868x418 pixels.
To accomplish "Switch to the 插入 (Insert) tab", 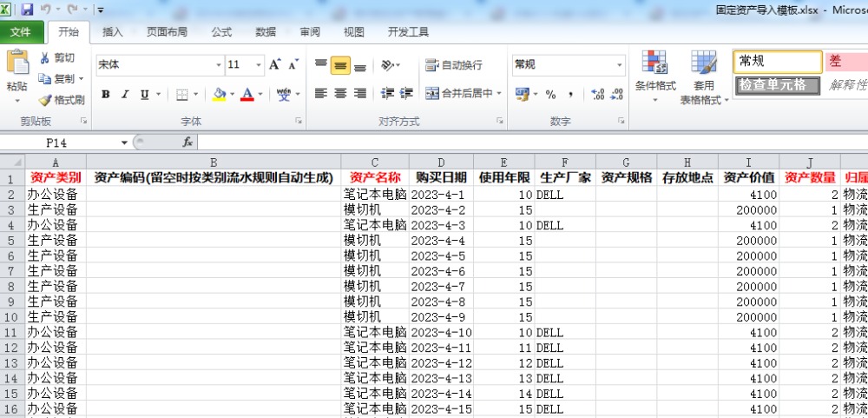I will (x=113, y=32).
